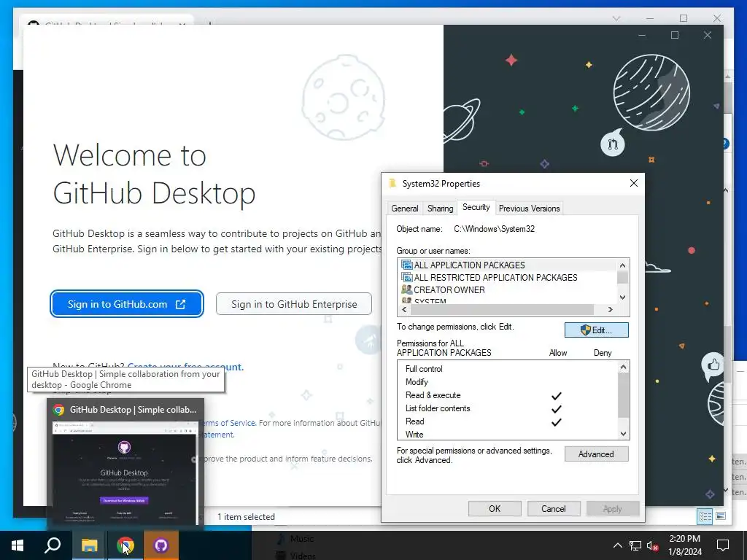
Task: Select the Security tab
Action: pos(476,207)
